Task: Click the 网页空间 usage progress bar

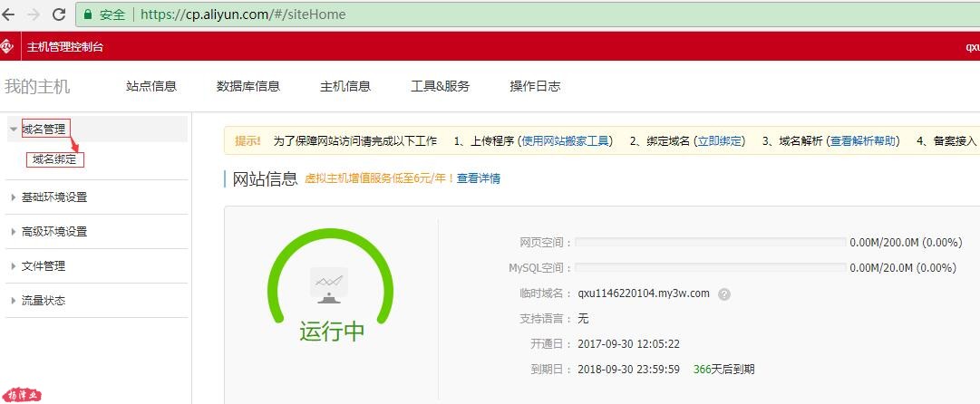Action: tap(711, 242)
